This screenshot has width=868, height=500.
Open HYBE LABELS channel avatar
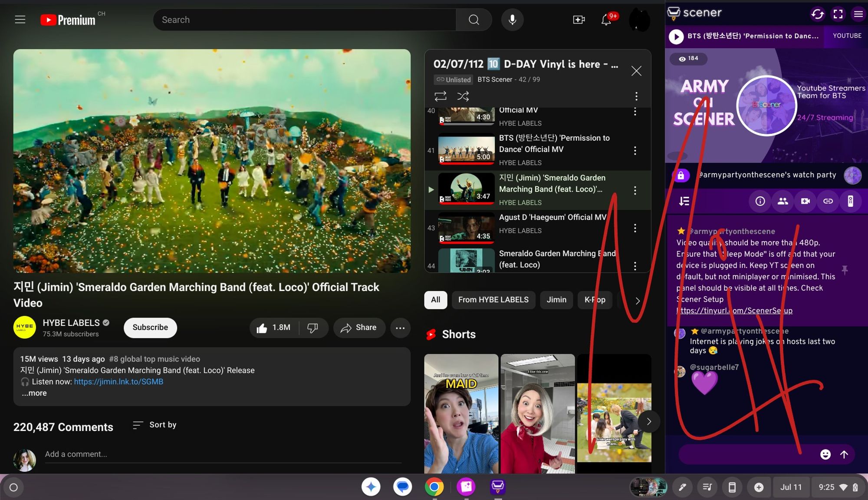[x=25, y=327]
